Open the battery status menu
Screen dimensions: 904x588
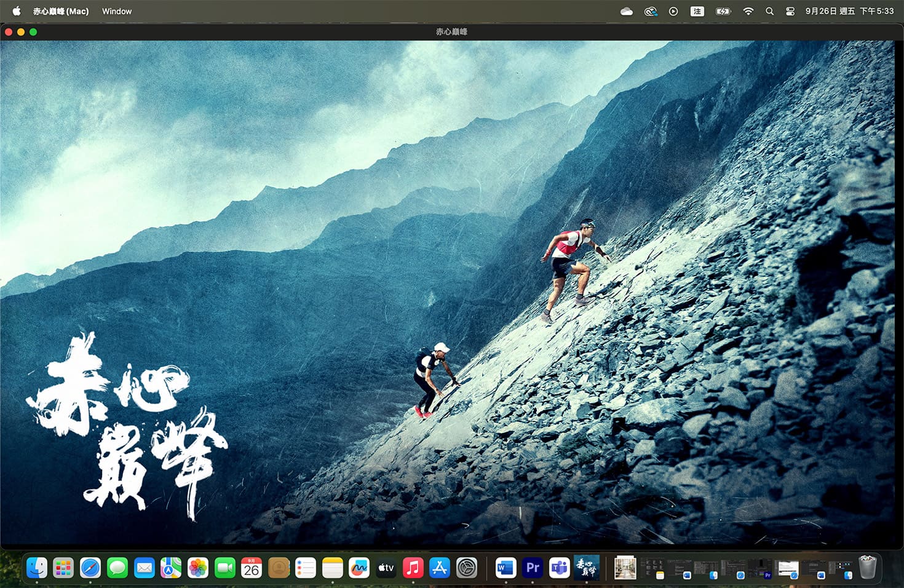723,11
